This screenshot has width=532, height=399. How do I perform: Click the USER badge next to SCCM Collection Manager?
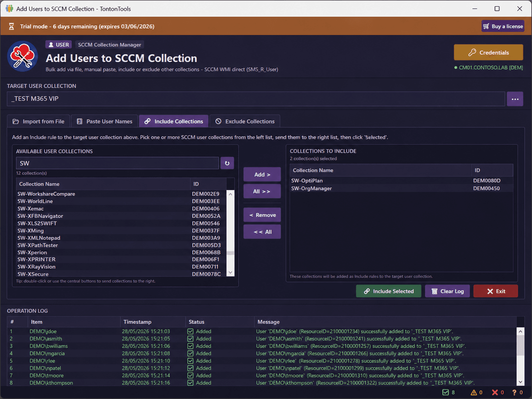pyautogui.click(x=59, y=44)
